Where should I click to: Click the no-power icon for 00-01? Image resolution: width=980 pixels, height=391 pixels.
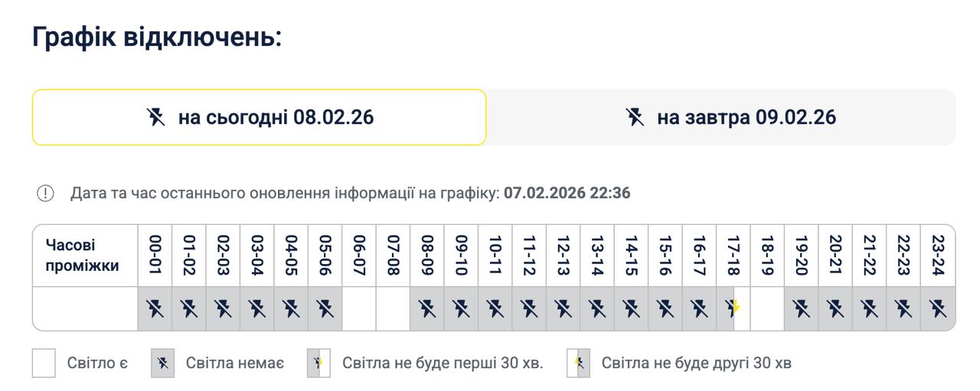coord(155,309)
